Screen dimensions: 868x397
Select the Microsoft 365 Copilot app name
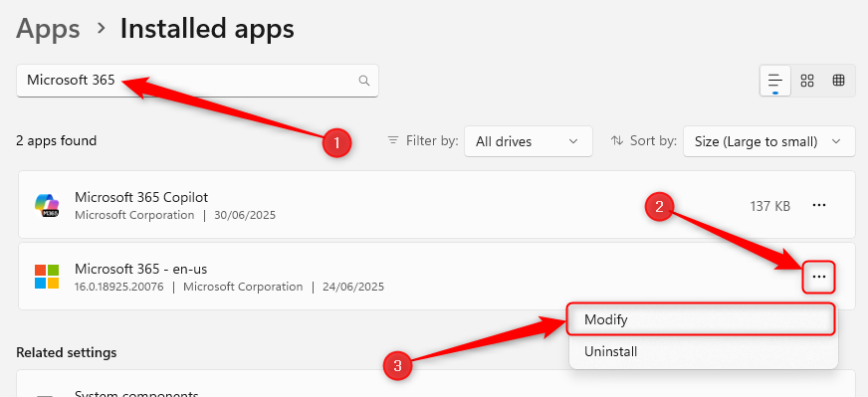[141, 198]
